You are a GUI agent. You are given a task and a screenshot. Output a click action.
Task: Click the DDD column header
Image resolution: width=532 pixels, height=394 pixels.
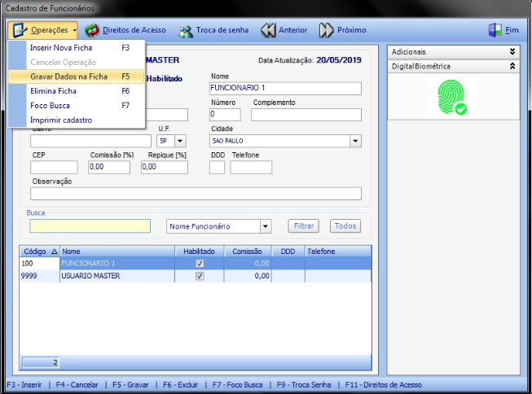[288, 252]
